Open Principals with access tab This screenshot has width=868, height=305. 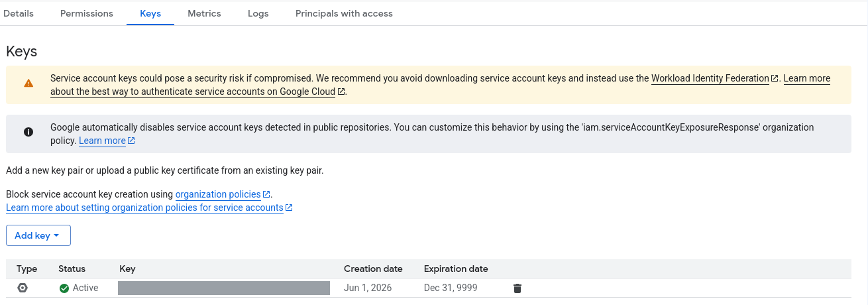344,13
